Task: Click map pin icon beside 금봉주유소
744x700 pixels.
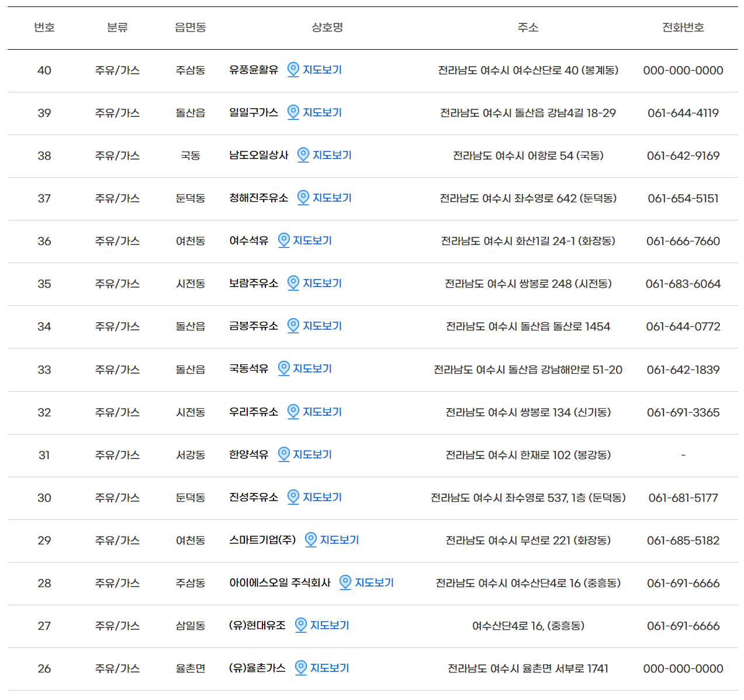Action: (293, 326)
